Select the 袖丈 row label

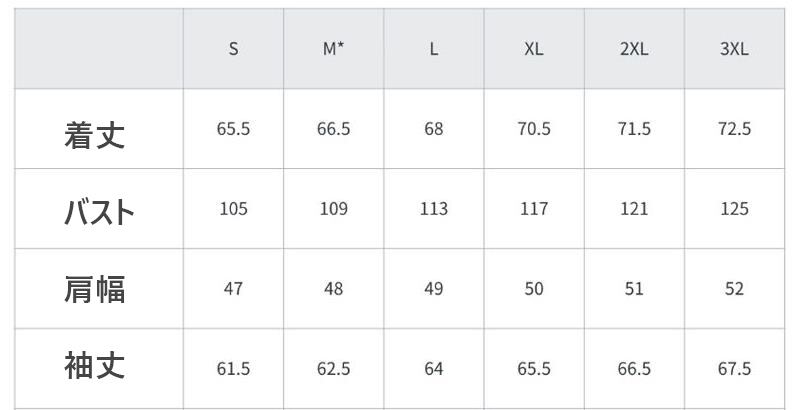coord(95,366)
